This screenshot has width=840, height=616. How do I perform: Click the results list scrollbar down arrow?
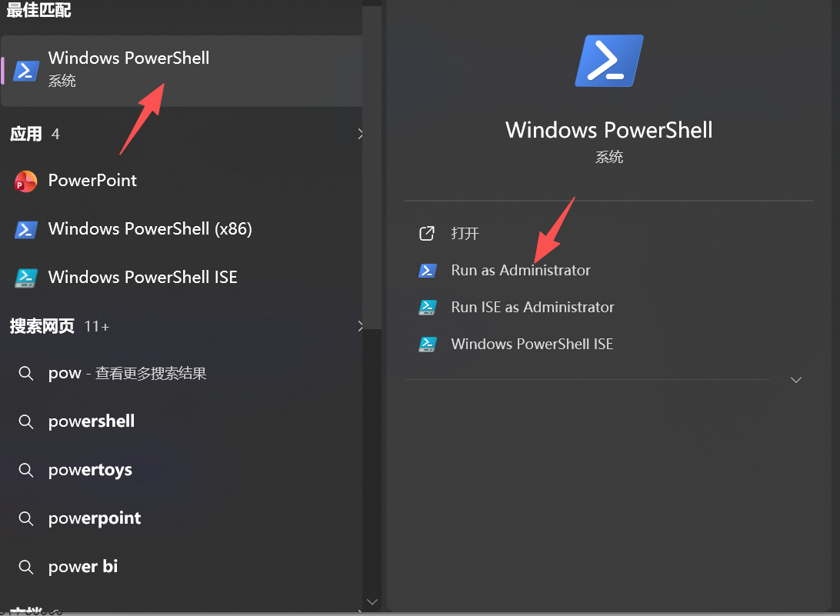(x=372, y=602)
